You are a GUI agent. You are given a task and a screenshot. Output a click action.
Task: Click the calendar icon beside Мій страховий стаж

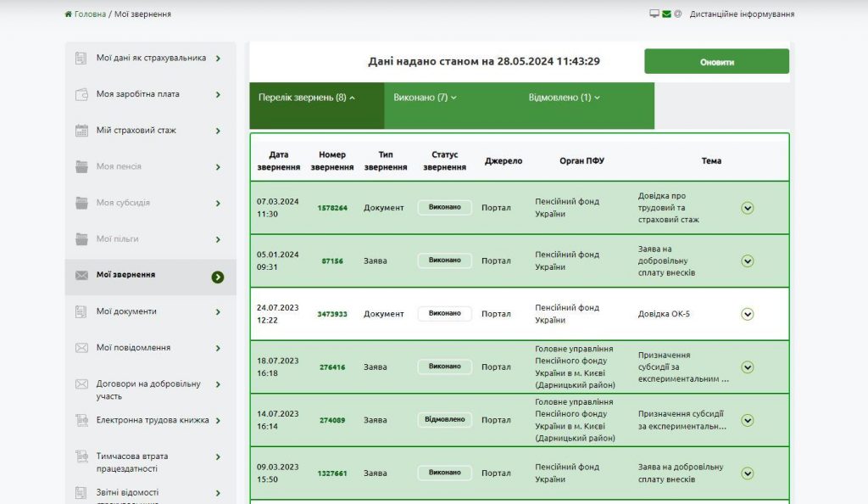[81, 131]
